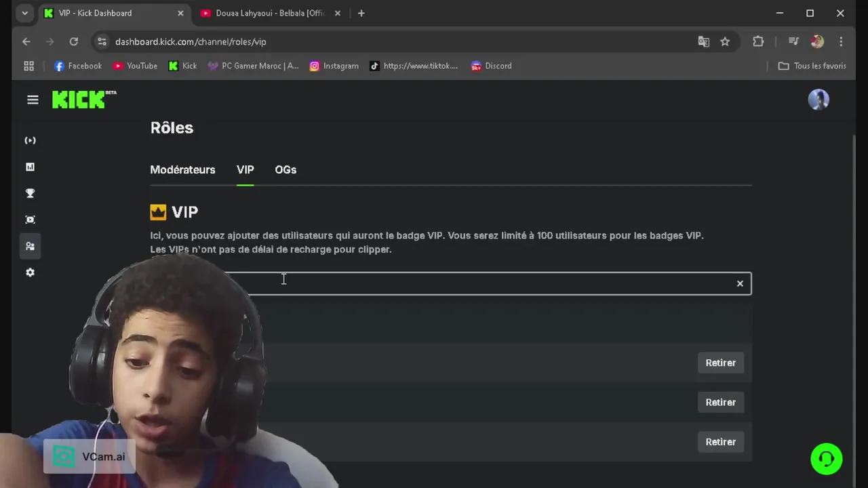Open the stream broadcast icon in sidebar
The height and width of the screenshot is (488, 868).
(30, 140)
